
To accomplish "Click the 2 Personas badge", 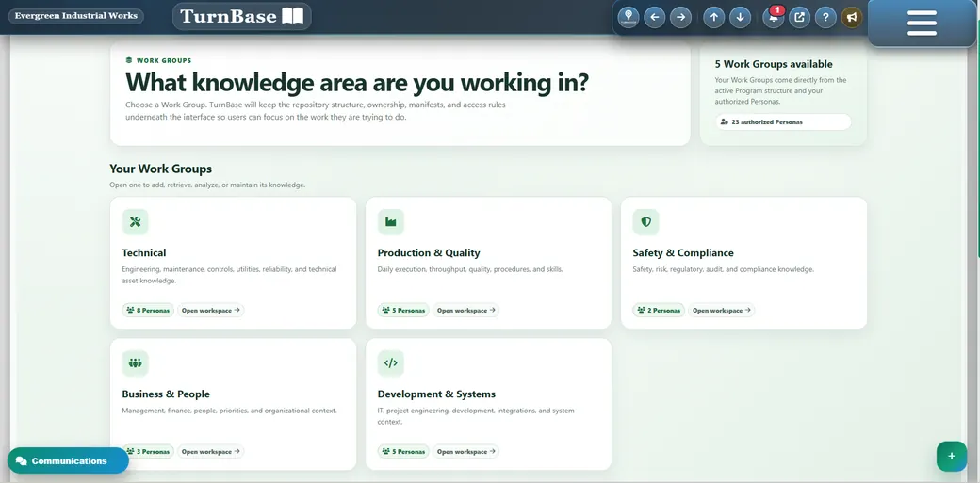I will click(x=659, y=310).
